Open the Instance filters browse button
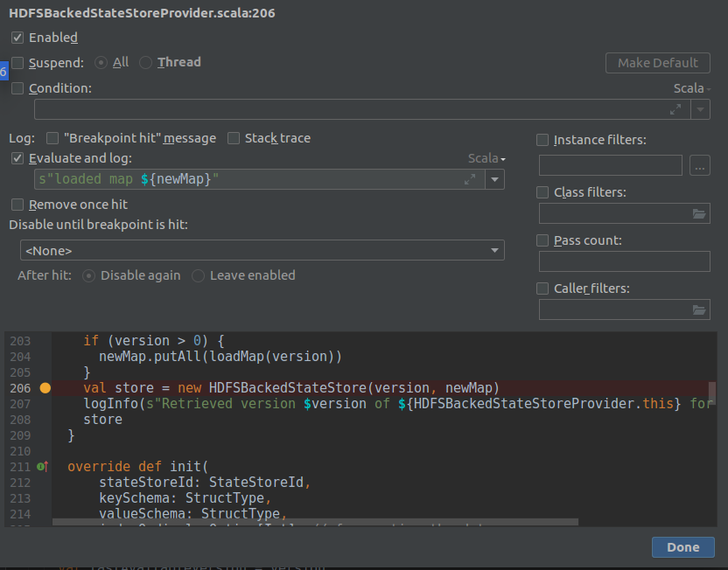 700,165
